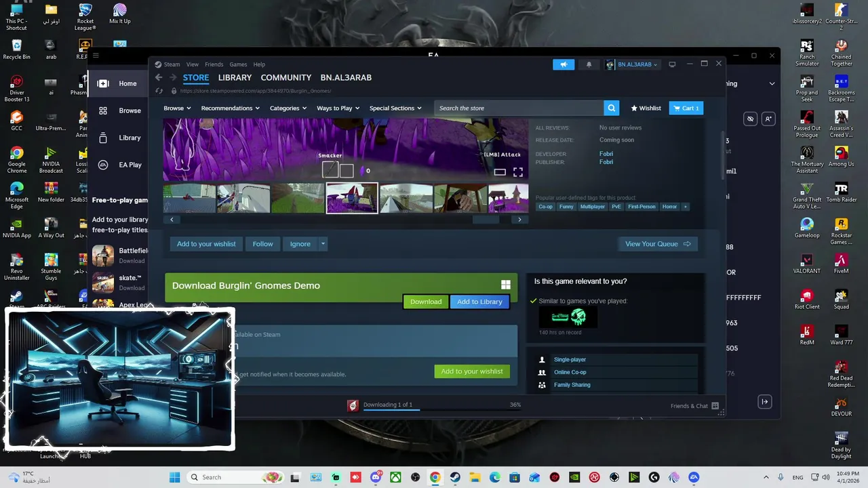Open Discord from the taskbar
Screen dimensions: 868x488
tap(376, 477)
